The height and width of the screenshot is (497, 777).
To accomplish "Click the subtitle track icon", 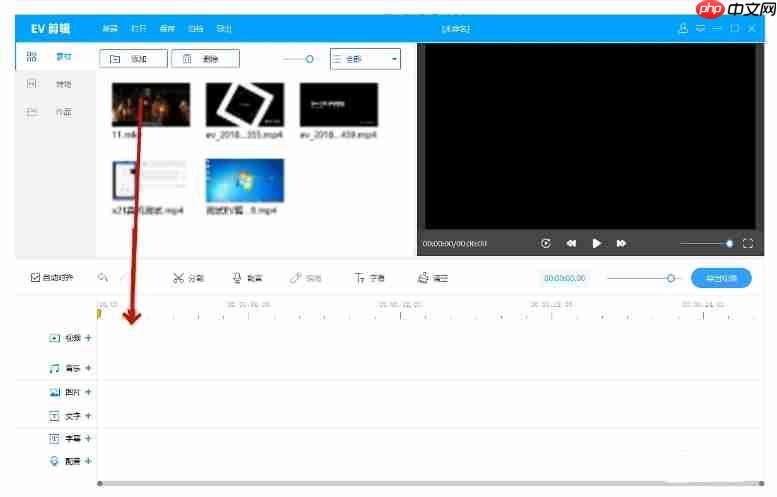I will tap(55, 438).
